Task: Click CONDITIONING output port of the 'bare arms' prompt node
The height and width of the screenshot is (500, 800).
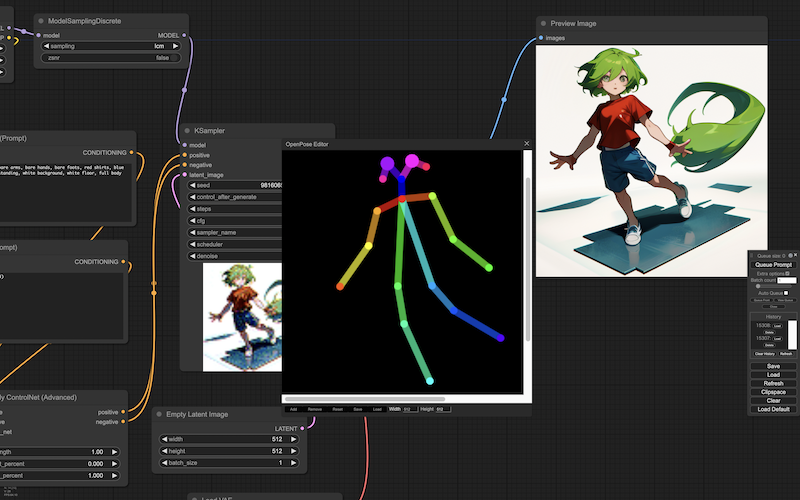Action: (132, 153)
